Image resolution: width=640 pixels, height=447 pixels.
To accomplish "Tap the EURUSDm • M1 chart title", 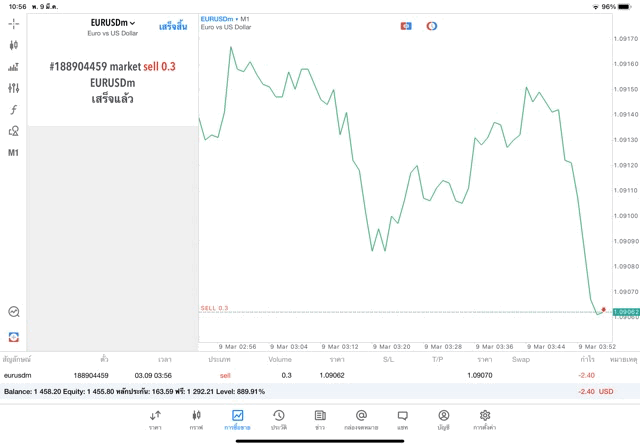I will coord(225,19).
